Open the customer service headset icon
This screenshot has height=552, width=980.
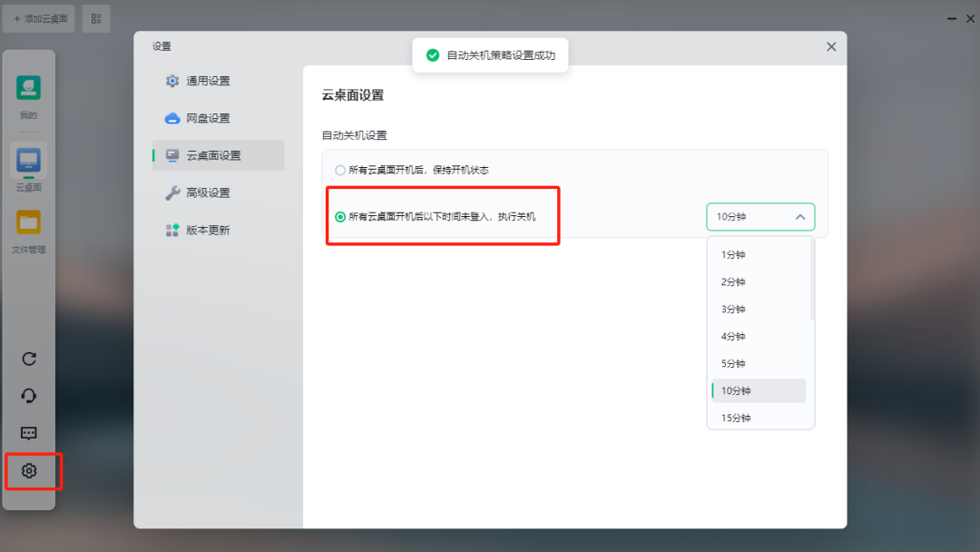click(x=29, y=396)
